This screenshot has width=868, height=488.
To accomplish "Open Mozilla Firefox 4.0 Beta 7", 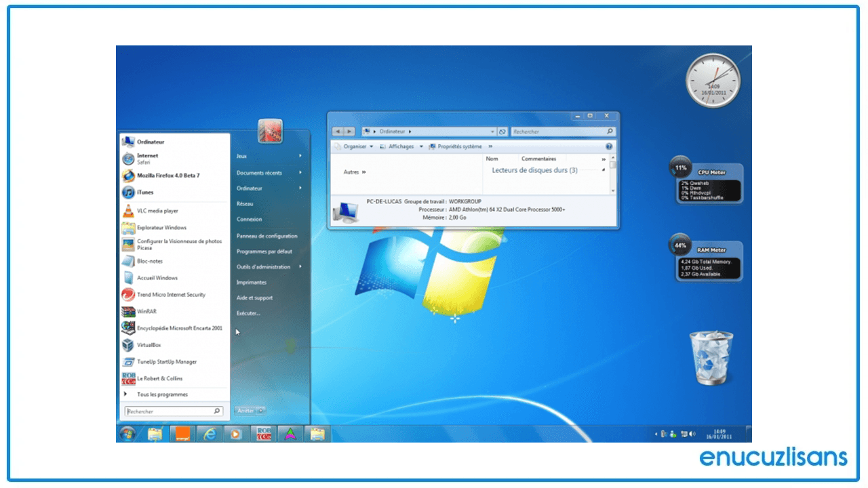I will [175, 176].
